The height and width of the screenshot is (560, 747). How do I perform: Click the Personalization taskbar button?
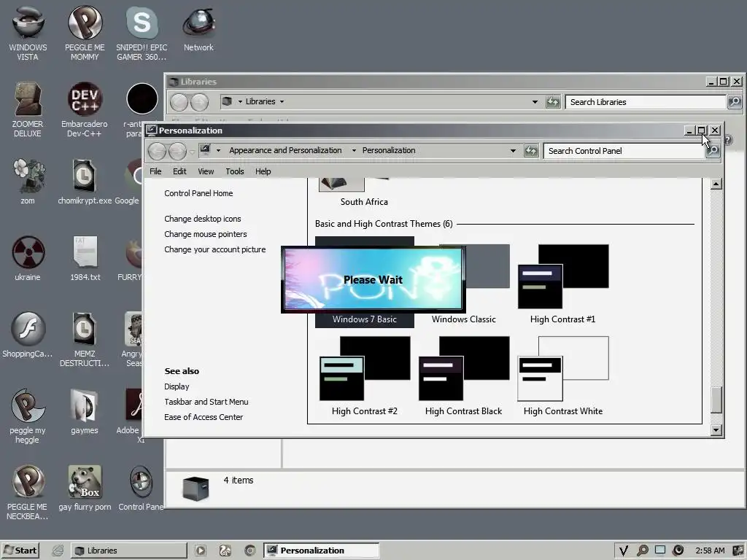tap(322, 551)
